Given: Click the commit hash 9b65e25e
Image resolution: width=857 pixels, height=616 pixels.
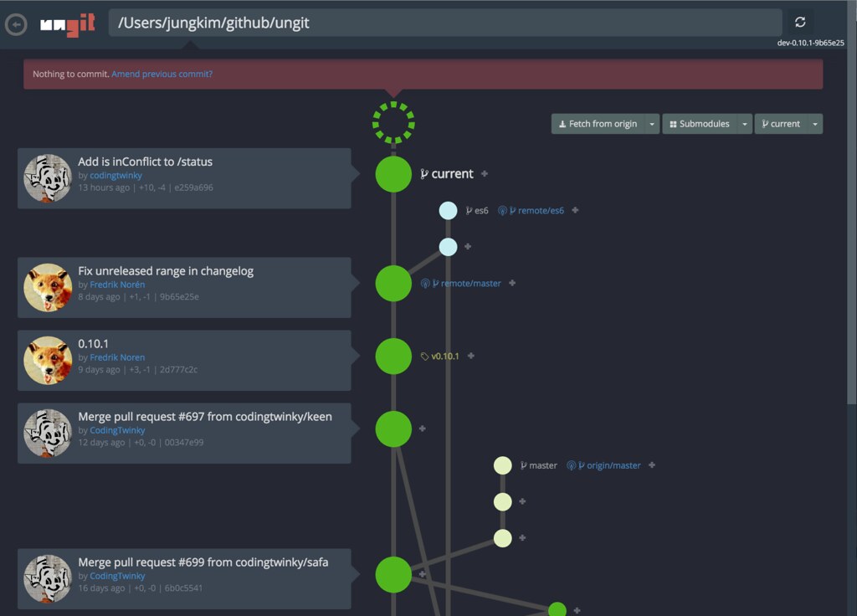Looking at the screenshot, I should pyautogui.click(x=179, y=297).
